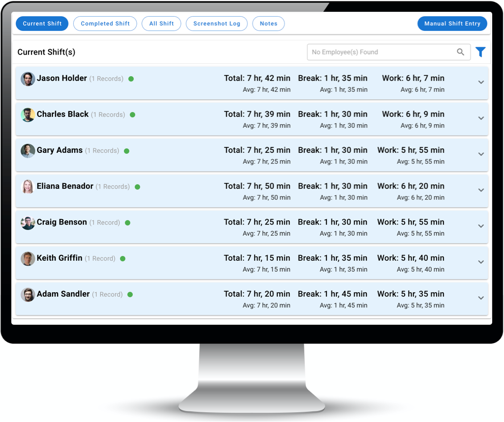
Task: Open the Screenshot Log tab
Action: [216, 24]
